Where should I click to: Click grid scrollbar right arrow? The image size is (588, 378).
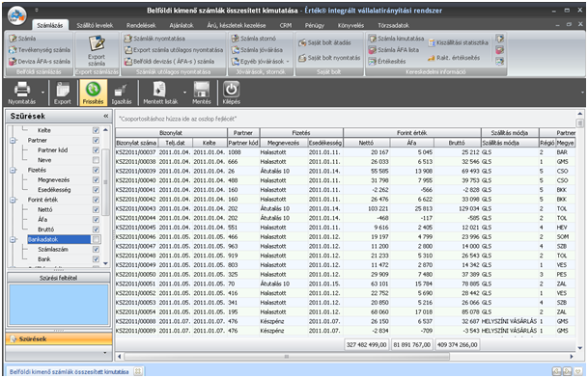[x=572, y=357]
